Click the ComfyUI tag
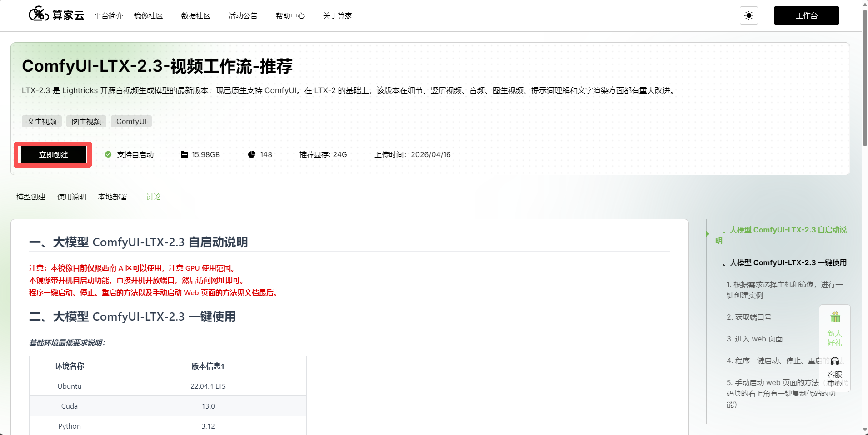This screenshot has width=868, height=435. click(x=131, y=121)
